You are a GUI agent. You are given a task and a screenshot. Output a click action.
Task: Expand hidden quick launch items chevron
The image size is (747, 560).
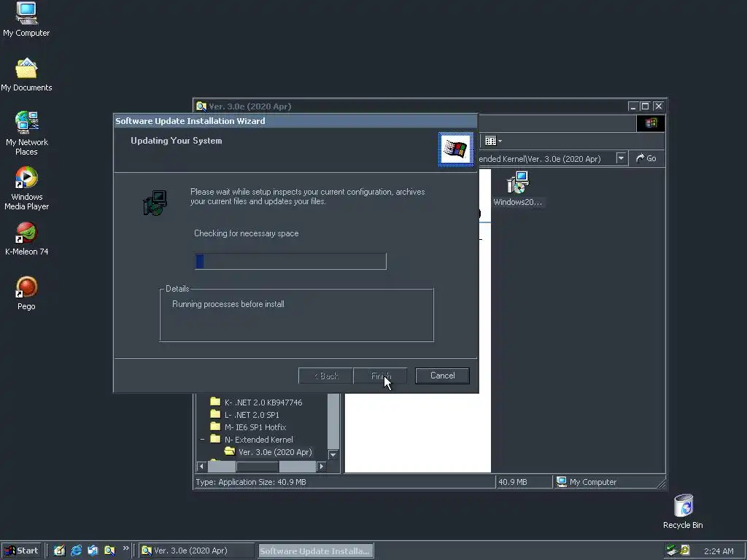(125, 548)
